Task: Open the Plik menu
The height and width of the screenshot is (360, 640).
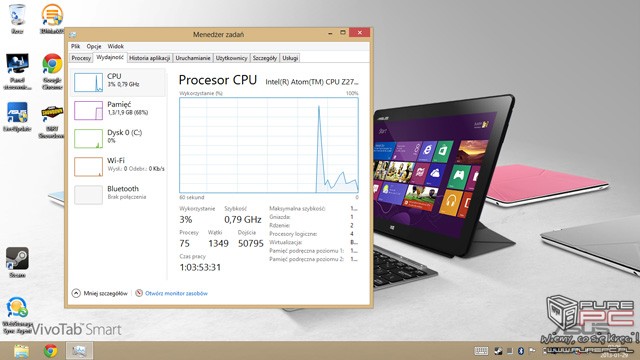Action: coord(76,46)
